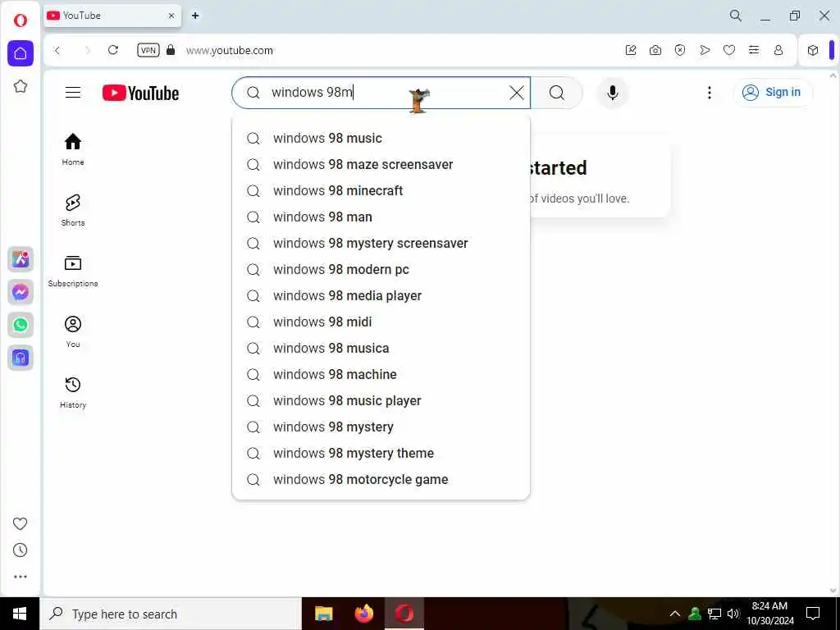Open Easy Setup sliders icon
Screen dimensions: 840x630
tap(754, 50)
